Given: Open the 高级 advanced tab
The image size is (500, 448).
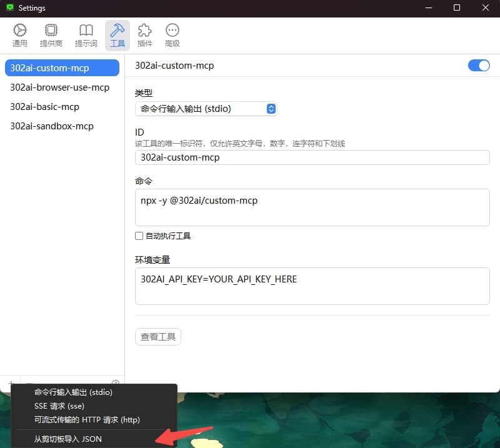Looking at the screenshot, I should coord(172,36).
